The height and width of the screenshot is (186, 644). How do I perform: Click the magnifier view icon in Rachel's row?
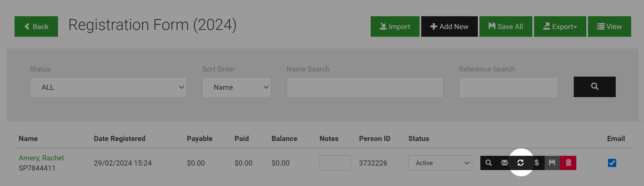tap(488, 163)
